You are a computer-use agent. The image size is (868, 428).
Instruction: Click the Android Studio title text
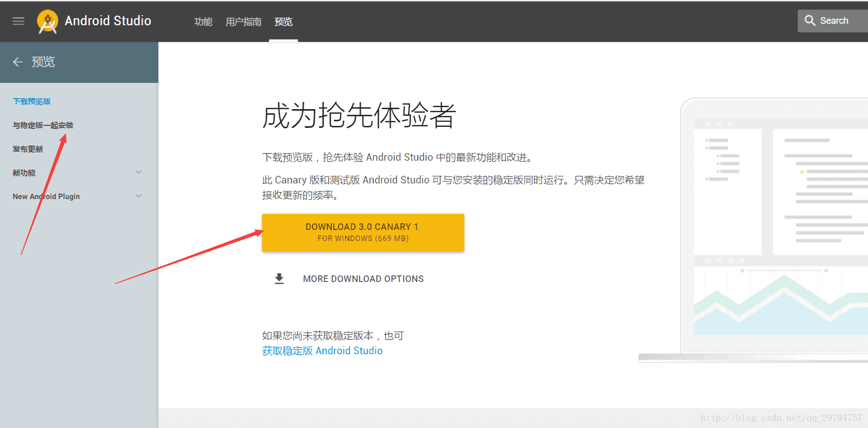point(108,21)
